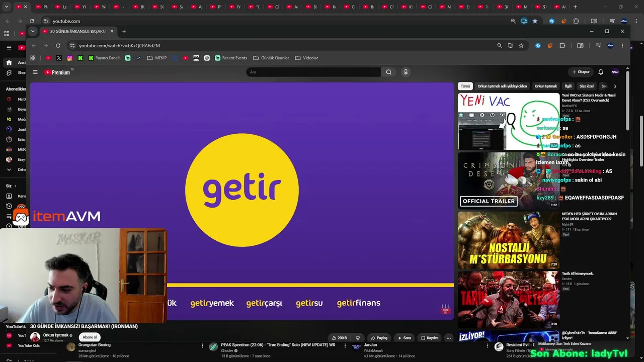Open Orangutan Boxing video in back window
Screen dimensions: 644x362
tap(95, 345)
